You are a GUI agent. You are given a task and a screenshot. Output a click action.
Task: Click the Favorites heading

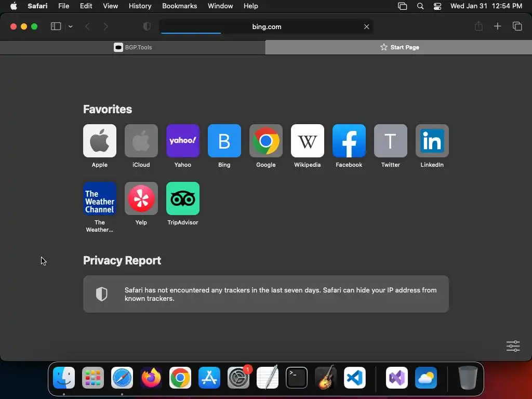pos(108,109)
